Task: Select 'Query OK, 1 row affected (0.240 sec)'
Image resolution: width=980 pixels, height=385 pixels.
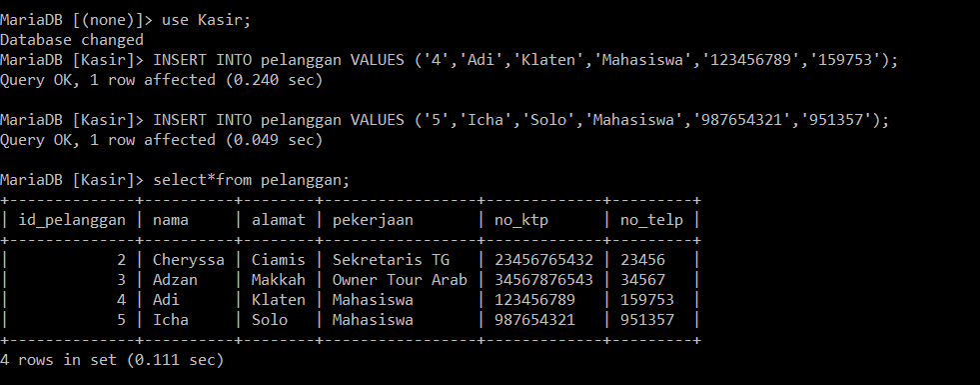Action: (x=161, y=80)
